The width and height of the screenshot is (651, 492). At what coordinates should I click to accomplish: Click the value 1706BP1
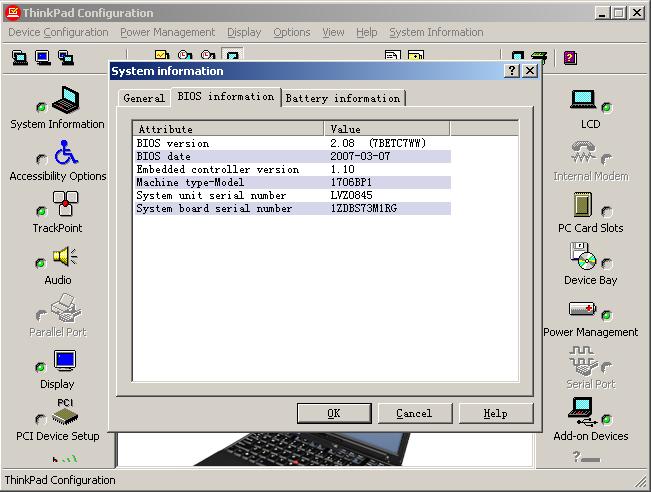351,182
